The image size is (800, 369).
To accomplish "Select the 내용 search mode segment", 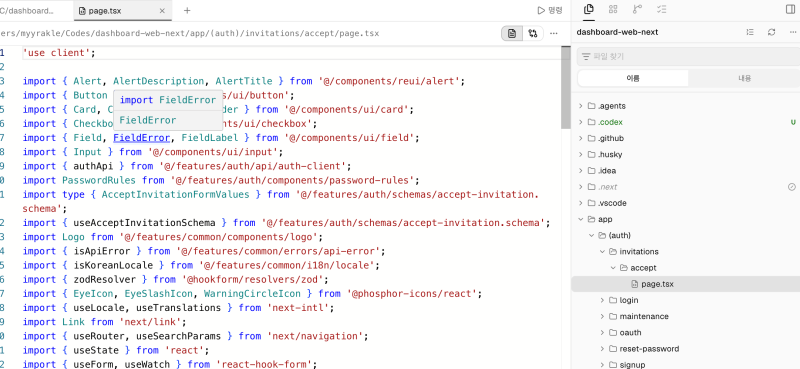I will [744, 79].
